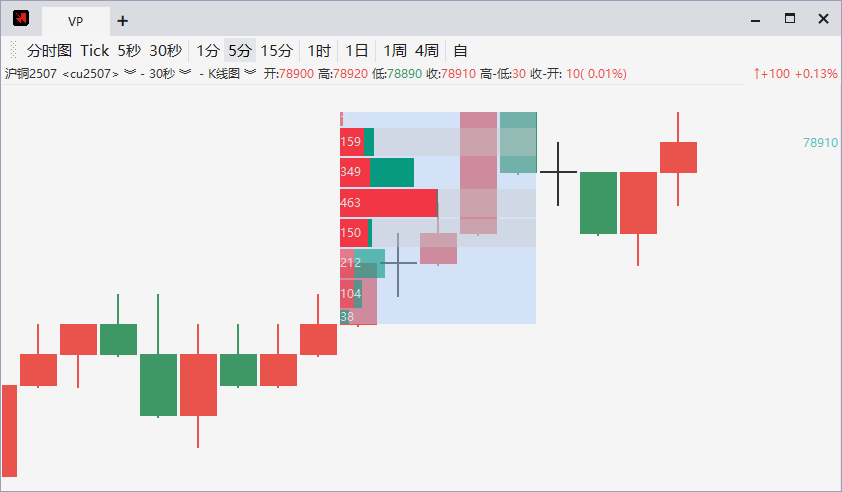Click the 78910 price label on axis
The width and height of the screenshot is (842, 492).
pyautogui.click(x=820, y=143)
